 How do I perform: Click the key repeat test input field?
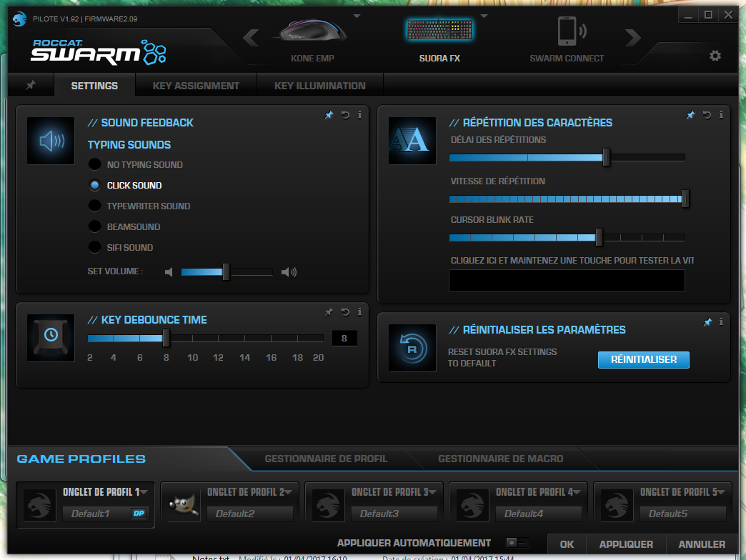pyautogui.click(x=566, y=281)
